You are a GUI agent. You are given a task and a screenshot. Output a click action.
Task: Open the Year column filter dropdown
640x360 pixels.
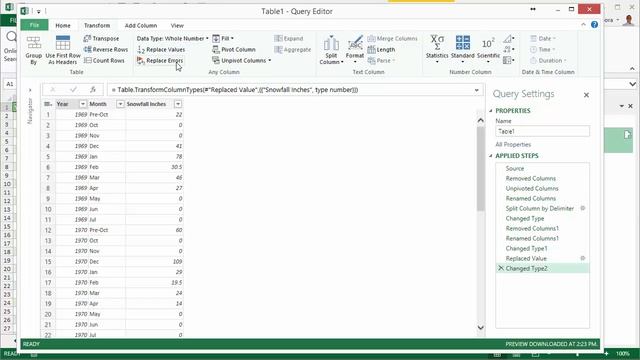point(83,104)
